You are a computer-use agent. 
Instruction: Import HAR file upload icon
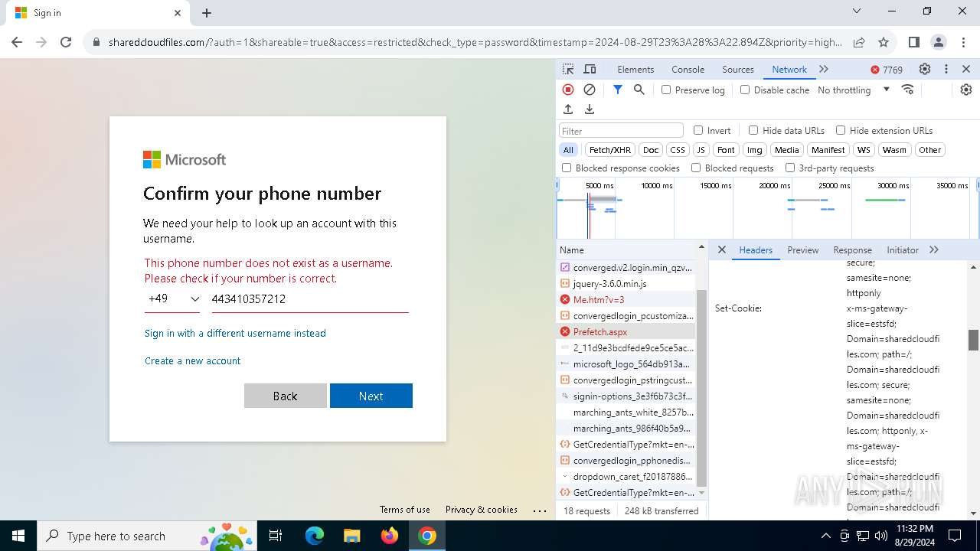568,109
